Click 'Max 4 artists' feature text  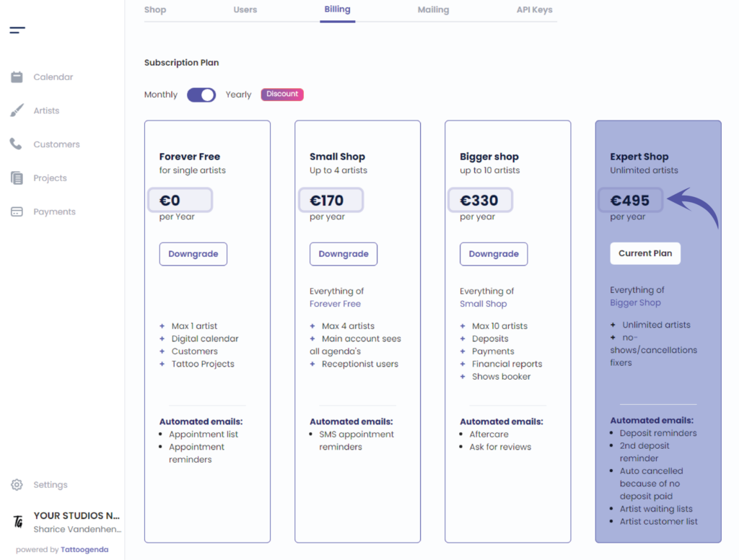(x=349, y=326)
